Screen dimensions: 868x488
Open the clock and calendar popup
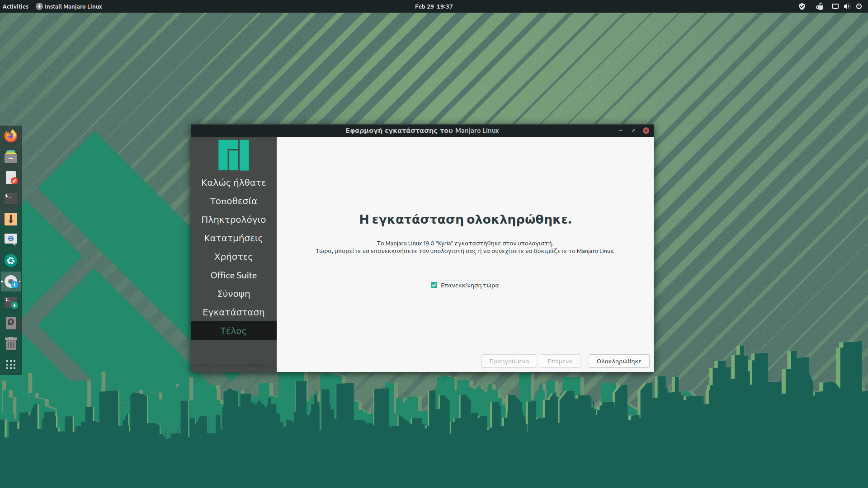point(434,6)
